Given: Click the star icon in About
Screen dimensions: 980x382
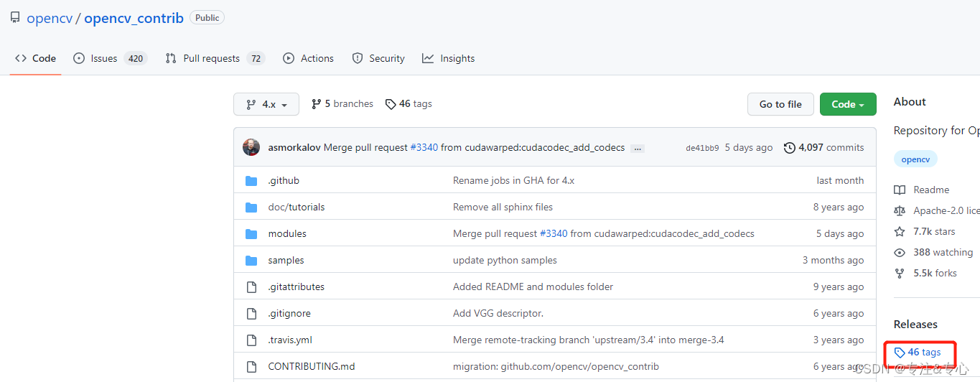Looking at the screenshot, I should (900, 231).
